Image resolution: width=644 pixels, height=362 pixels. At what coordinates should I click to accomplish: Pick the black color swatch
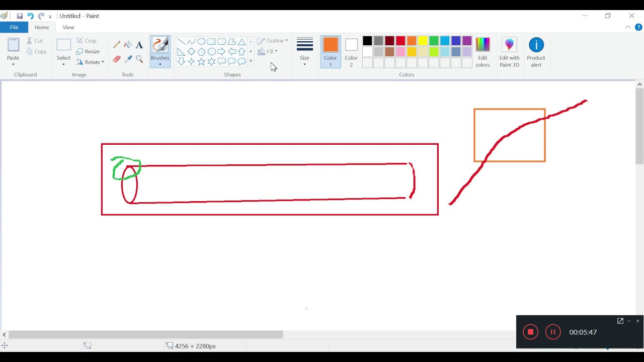tap(367, 41)
